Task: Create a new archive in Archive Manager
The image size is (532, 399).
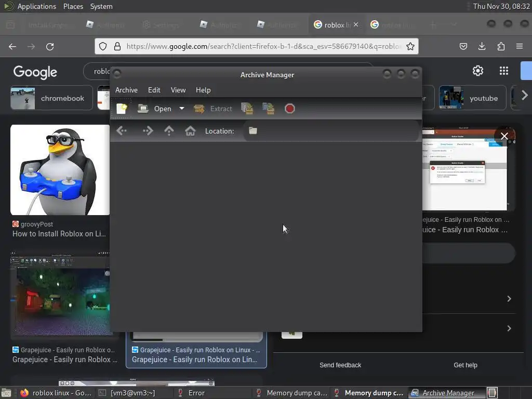Action: pos(122,109)
